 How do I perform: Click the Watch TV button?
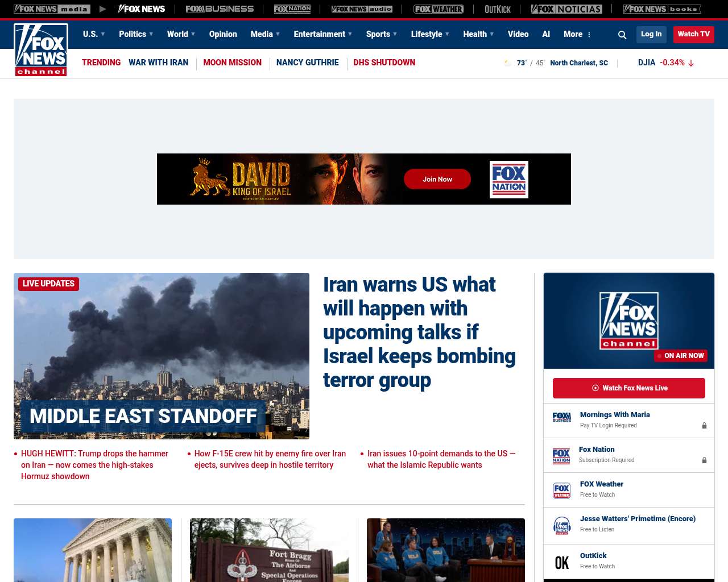click(x=693, y=34)
